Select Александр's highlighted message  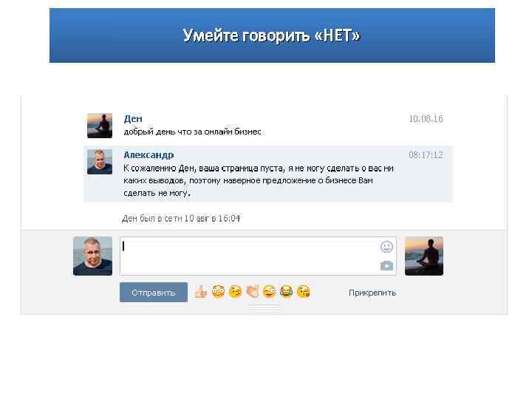click(268, 174)
